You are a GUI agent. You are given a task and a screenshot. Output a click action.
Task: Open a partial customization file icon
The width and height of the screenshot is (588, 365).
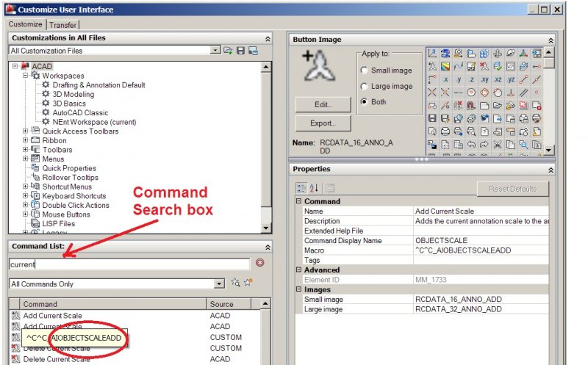[x=228, y=51]
